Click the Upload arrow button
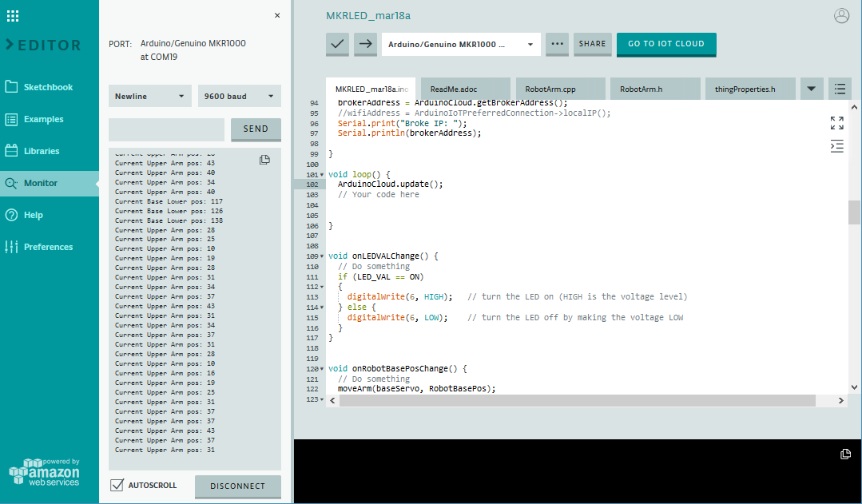The width and height of the screenshot is (862, 504). point(365,44)
